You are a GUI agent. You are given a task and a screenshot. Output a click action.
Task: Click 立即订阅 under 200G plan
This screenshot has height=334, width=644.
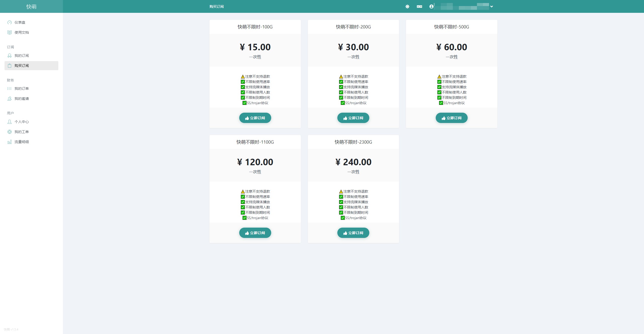(353, 118)
